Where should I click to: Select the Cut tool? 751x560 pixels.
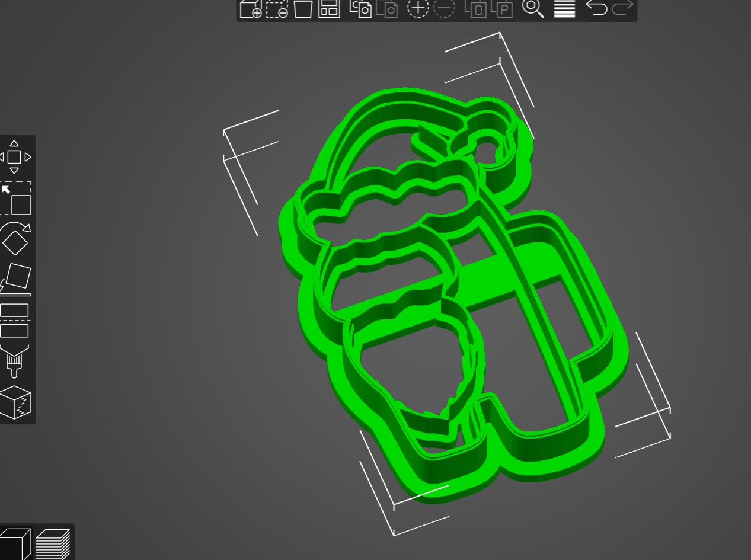tap(15, 321)
